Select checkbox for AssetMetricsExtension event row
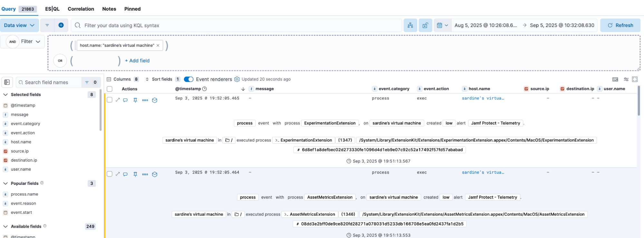The width and height of the screenshot is (644, 238). [110, 174]
